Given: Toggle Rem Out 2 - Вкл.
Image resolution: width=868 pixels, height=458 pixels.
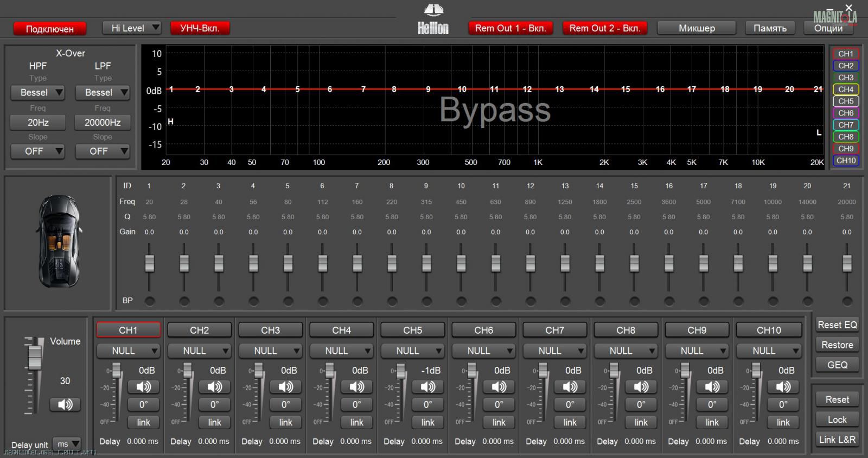Looking at the screenshot, I should pos(605,28).
